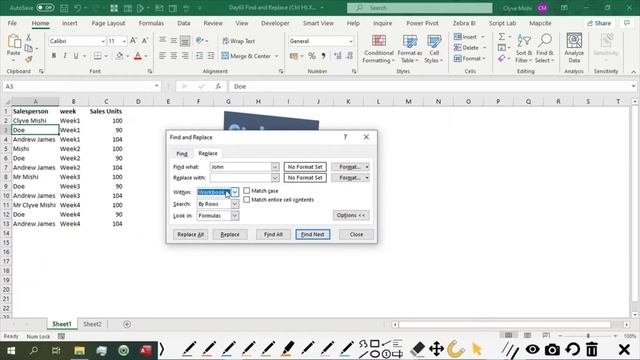Open the font name Calibri dropdown
The image size is (640, 360).
[x=103, y=41]
